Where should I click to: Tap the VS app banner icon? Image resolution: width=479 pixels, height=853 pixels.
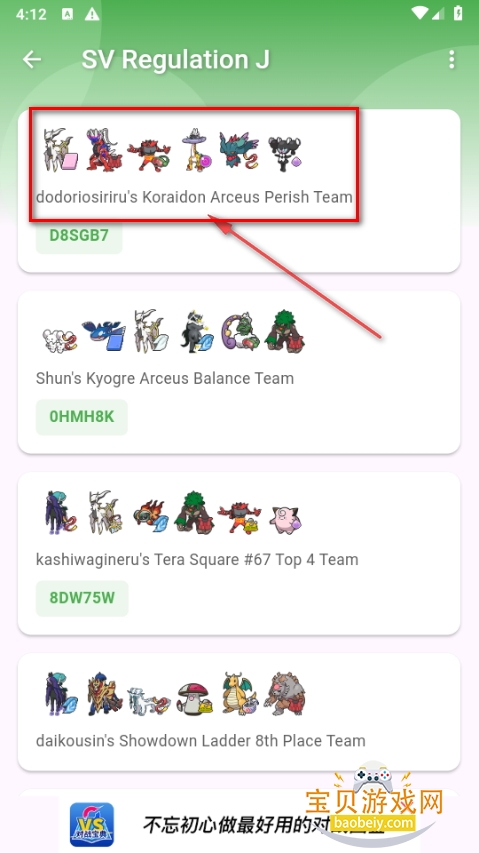tap(92, 824)
